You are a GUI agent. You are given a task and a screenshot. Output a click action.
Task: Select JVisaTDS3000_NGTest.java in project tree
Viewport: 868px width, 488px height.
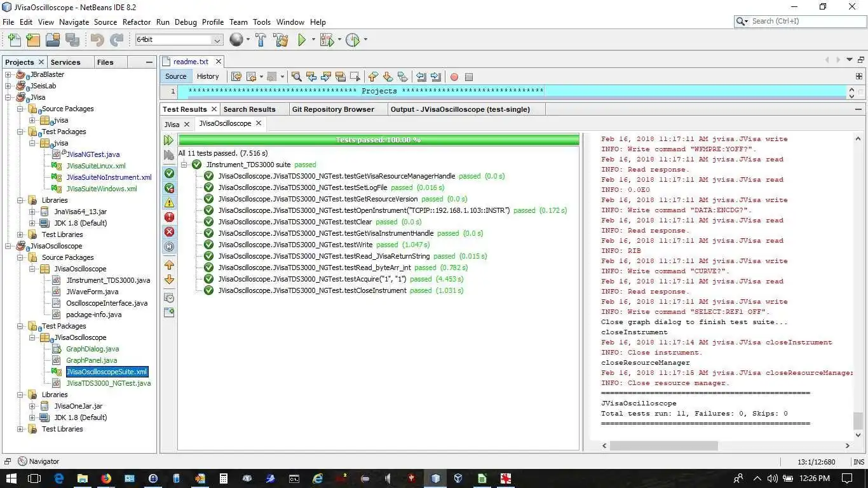coord(109,383)
